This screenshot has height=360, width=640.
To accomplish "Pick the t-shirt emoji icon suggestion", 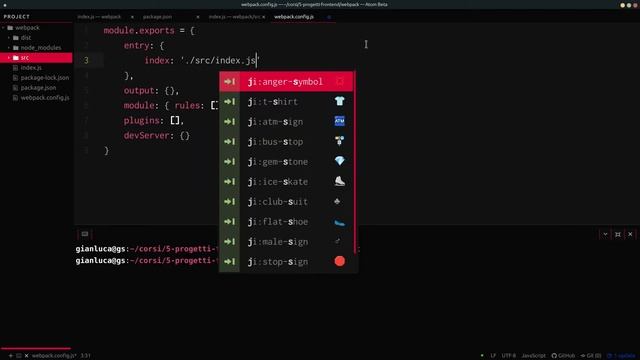I will click(x=339, y=101).
